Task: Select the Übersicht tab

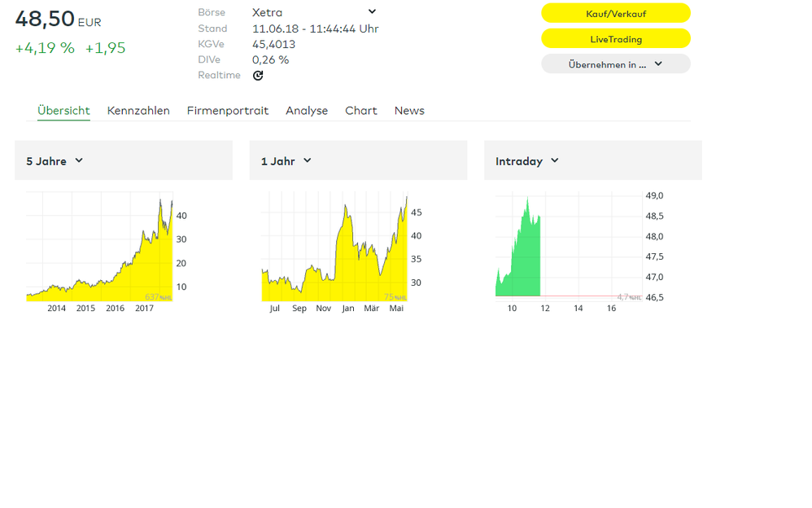Action: (63, 111)
